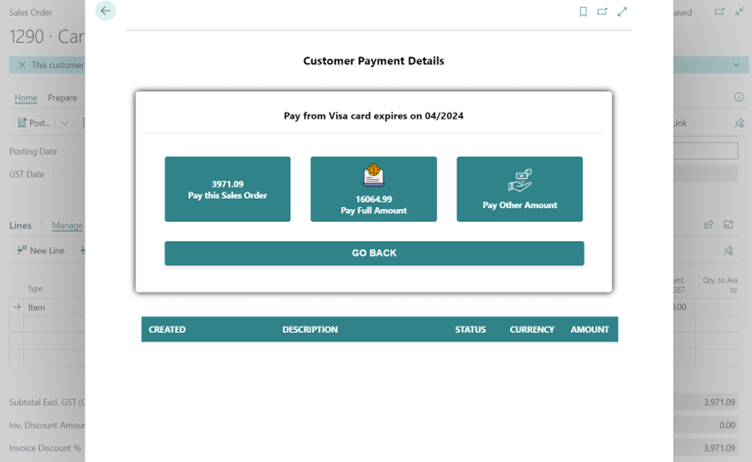The width and height of the screenshot is (752, 462).
Task: Select the row arrow next to Item
Action: [x=17, y=307]
